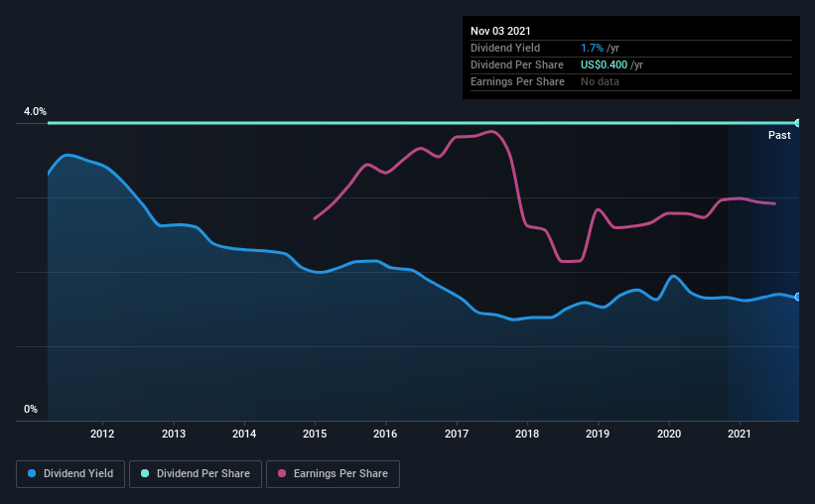Select the 2021 x-axis label
Image resolution: width=815 pixels, height=504 pixels.
pos(740,434)
